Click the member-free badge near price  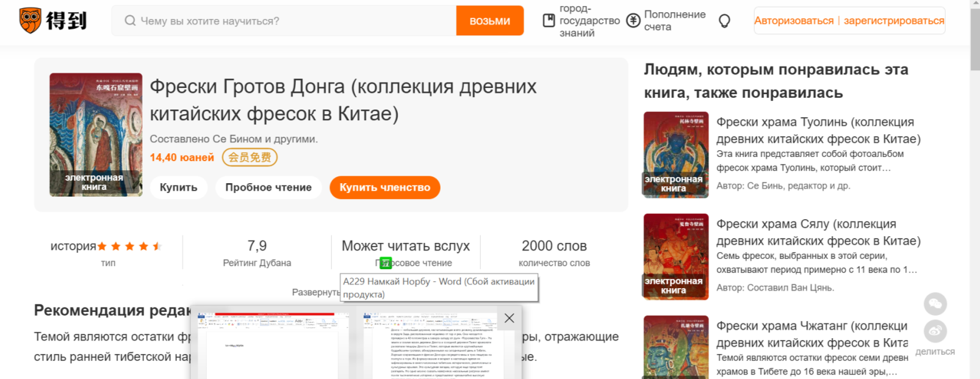click(x=250, y=157)
